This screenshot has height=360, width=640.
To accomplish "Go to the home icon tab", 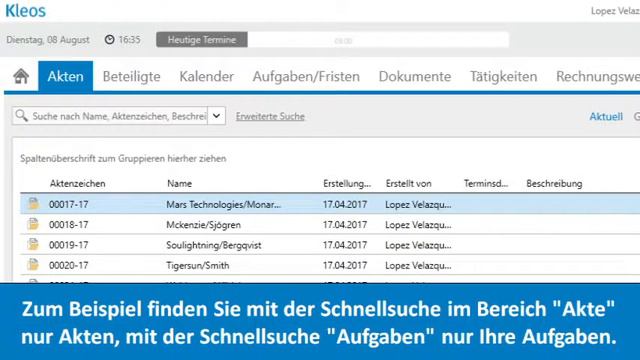I will coord(21,76).
